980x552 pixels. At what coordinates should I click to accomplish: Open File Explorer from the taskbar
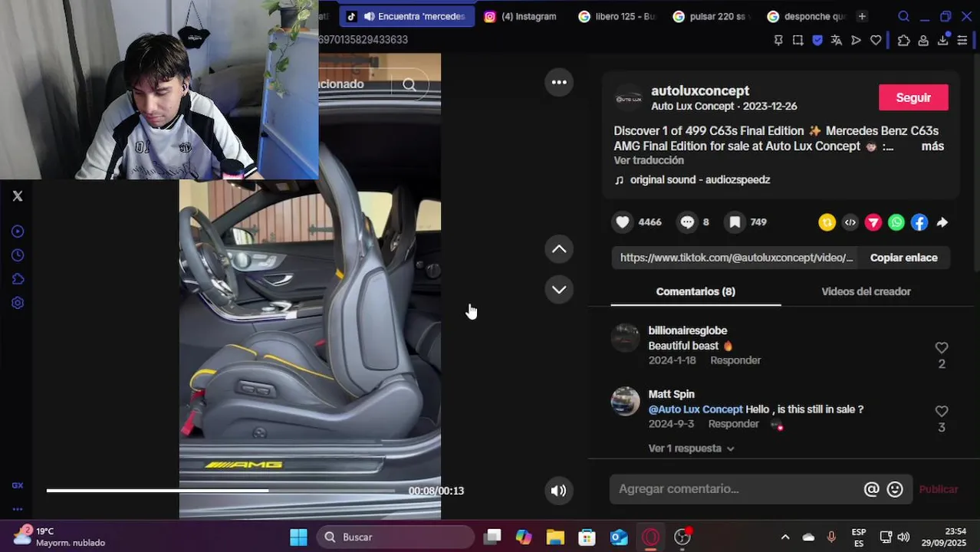(555, 537)
